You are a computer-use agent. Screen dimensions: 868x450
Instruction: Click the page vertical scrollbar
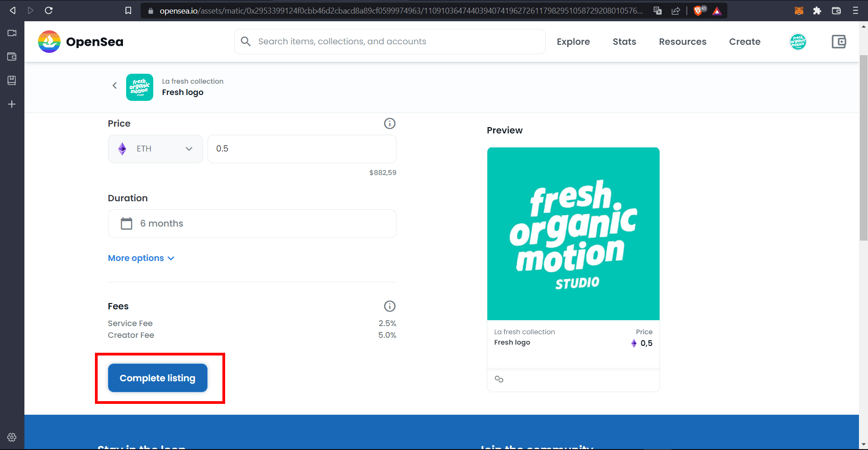863,147
